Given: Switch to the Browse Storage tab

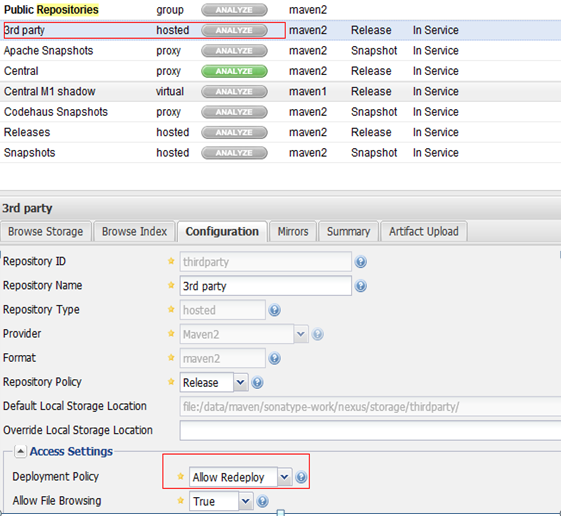Looking at the screenshot, I should 45,232.
